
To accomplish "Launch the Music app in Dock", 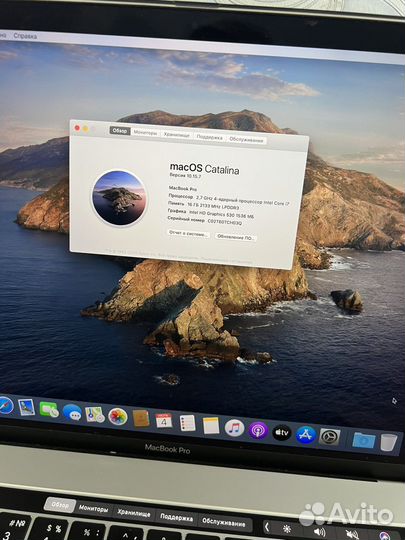I will click(235, 428).
